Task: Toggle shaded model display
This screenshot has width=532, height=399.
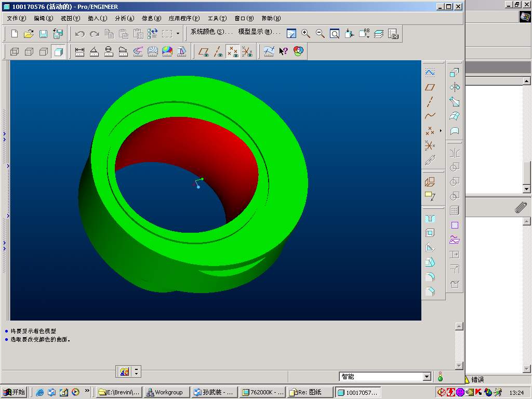Action: point(58,51)
